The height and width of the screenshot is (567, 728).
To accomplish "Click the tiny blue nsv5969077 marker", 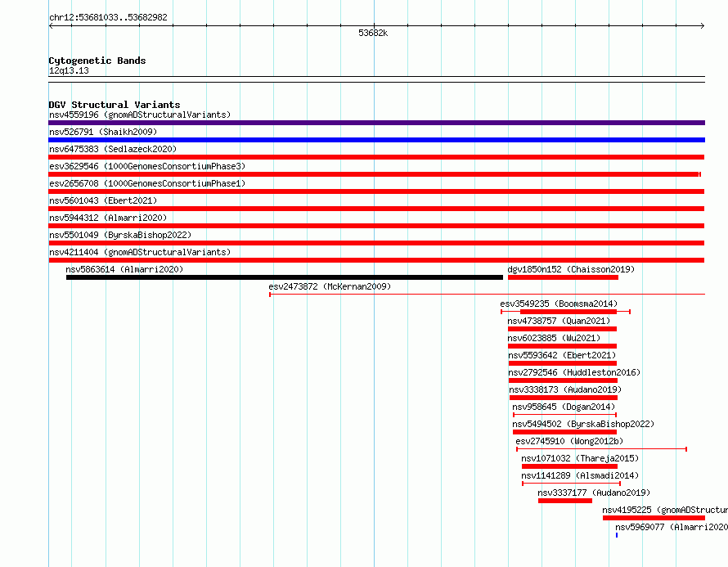I will click(617, 535).
